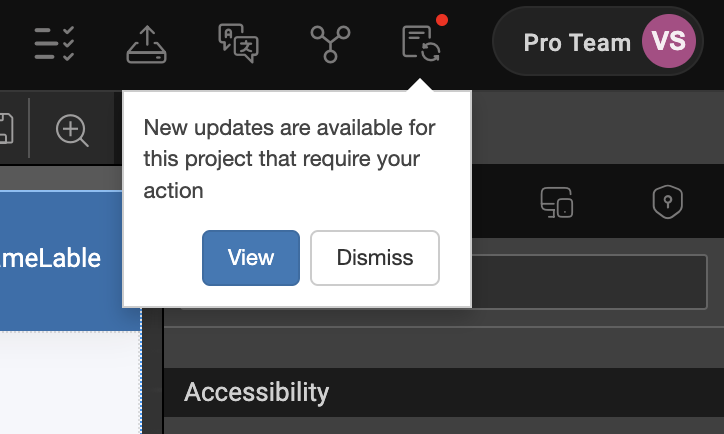Viewport: 724px width, 434px height.
Task: Expand the Accessibility section
Action: (256, 392)
